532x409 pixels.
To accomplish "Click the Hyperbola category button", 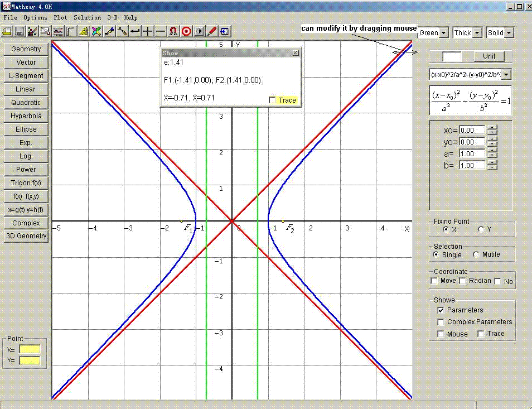I will [x=26, y=116].
